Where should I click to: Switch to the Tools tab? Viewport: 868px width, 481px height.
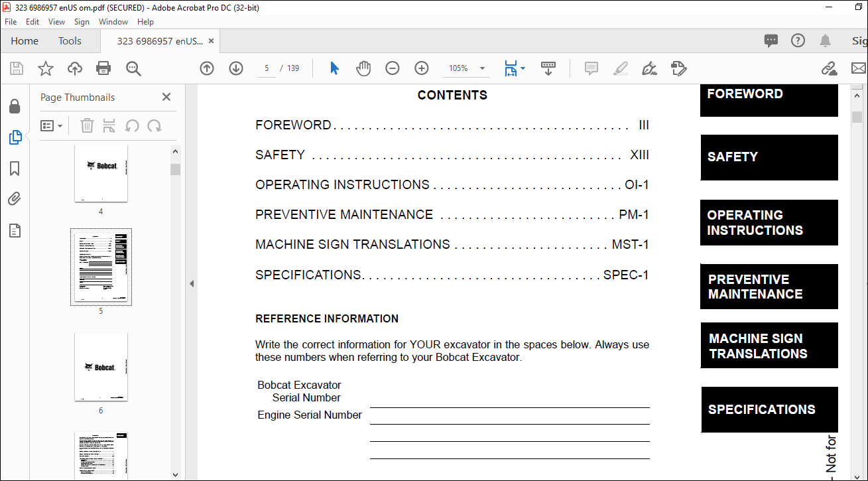pos(70,41)
